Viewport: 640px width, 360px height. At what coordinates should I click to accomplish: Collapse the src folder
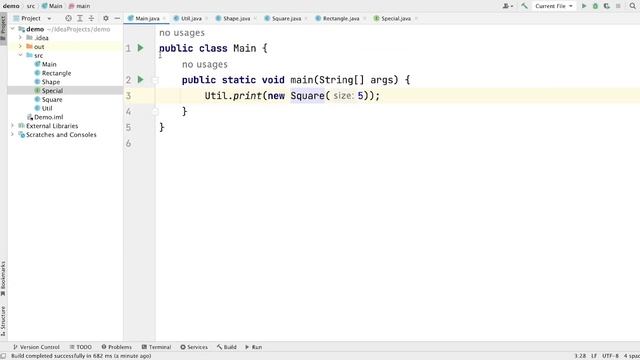tap(20, 55)
